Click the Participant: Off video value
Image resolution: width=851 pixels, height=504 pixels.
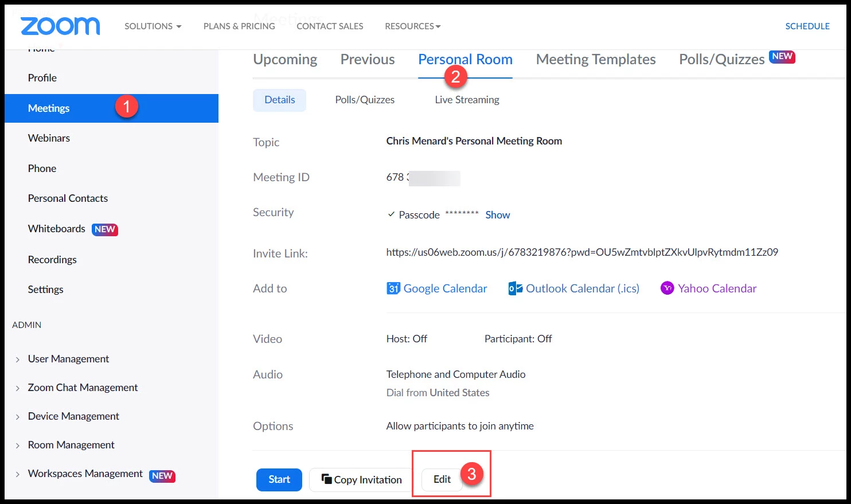click(x=518, y=339)
